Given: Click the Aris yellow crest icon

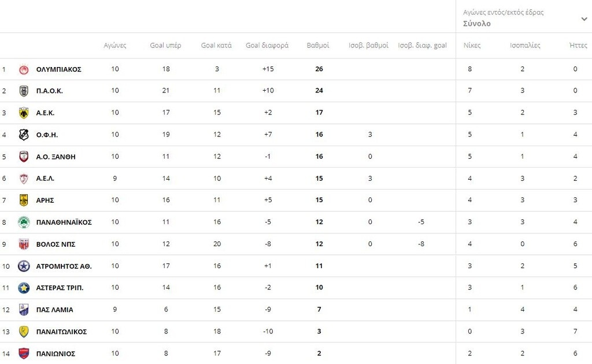Looking at the screenshot, I should [24, 200].
